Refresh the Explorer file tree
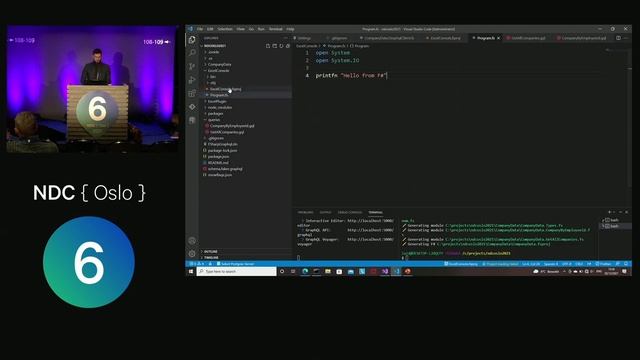640x360 pixels. point(281,46)
